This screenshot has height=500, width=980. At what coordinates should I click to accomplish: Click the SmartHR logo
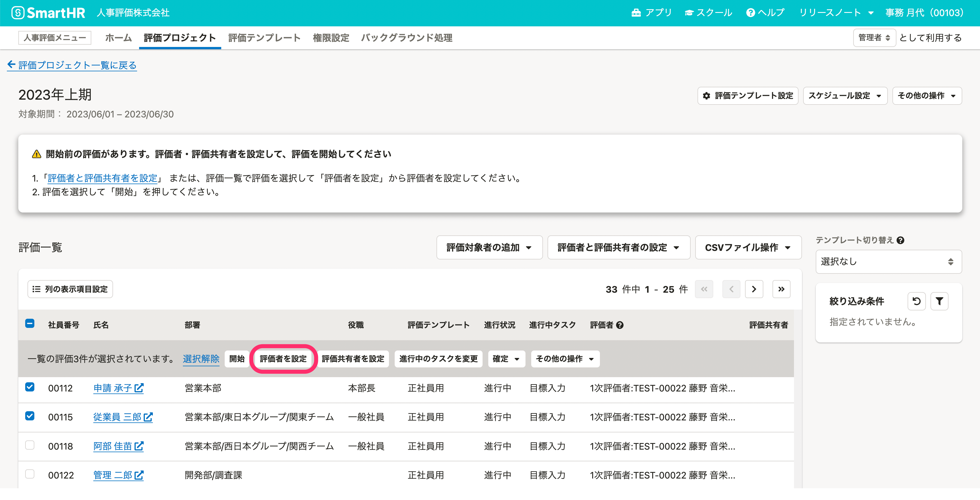pyautogui.click(x=48, y=13)
